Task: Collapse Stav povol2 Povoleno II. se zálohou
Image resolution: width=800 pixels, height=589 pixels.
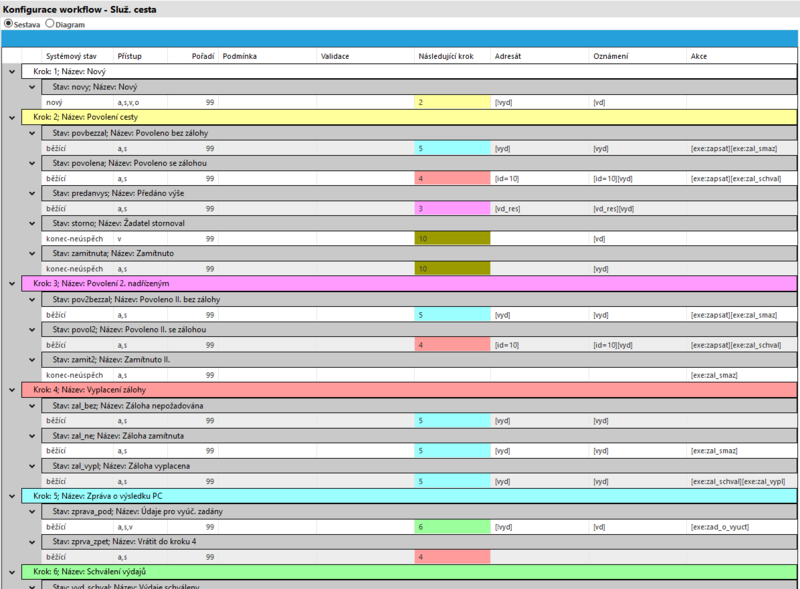Action: [32, 330]
